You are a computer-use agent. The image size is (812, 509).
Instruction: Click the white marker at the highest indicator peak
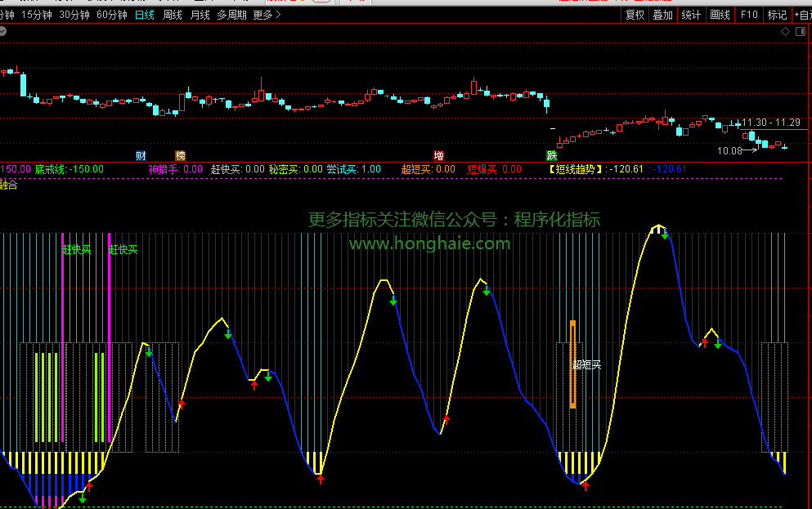click(658, 230)
